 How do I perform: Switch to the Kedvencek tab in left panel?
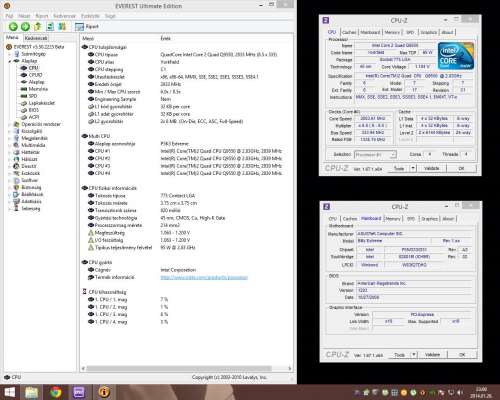36,38
